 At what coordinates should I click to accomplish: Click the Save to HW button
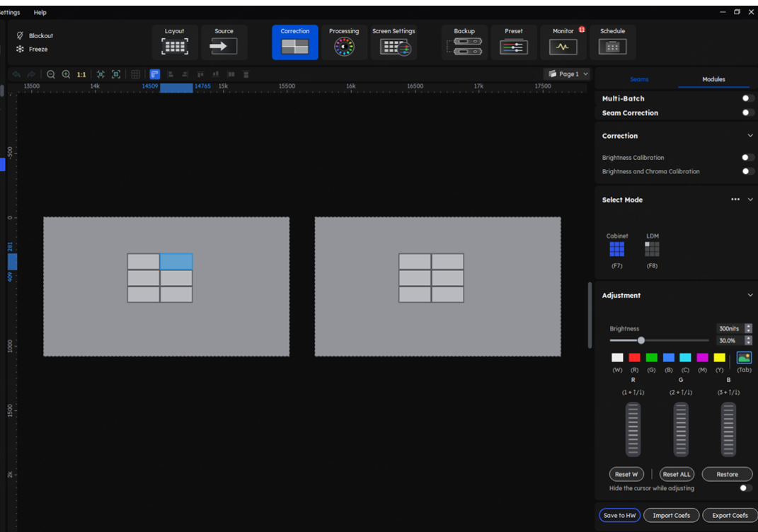pyautogui.click(x=619, y=515)
